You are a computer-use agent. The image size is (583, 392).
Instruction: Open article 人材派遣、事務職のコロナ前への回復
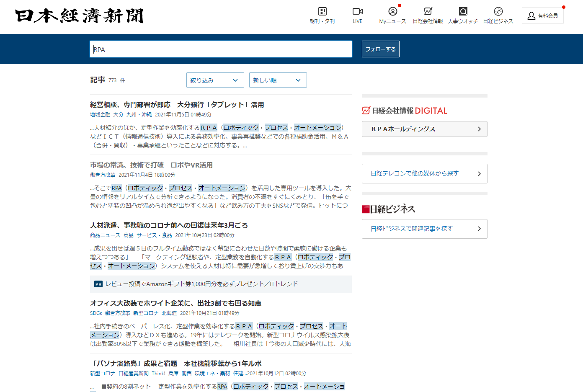pyautogui.click(x=169, y=225)
